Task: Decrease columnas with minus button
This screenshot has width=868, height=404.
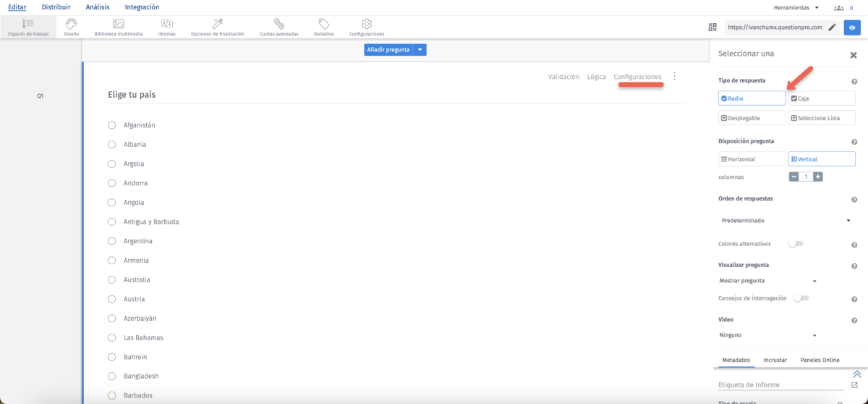Action: click(793, 177)
